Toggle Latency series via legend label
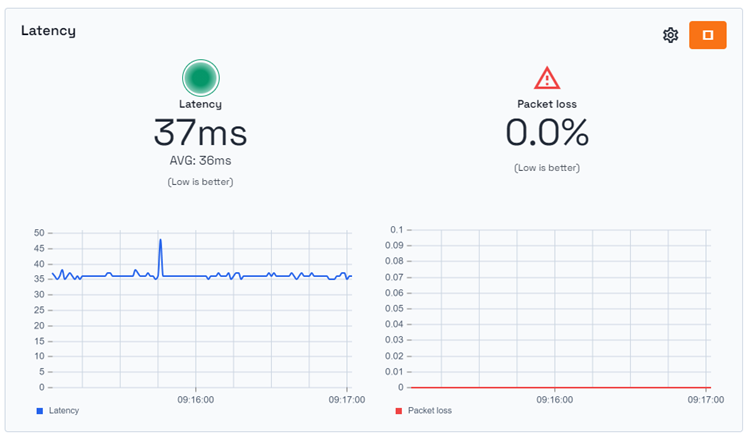This screenshot has width=750, height=436. coord(64,411)
